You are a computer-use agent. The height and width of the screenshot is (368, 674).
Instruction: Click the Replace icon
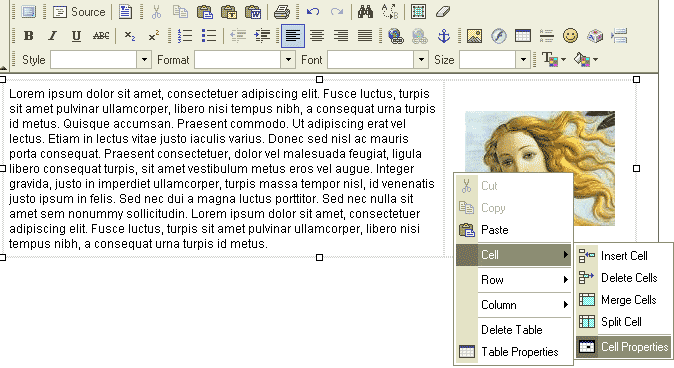(390, 12)
